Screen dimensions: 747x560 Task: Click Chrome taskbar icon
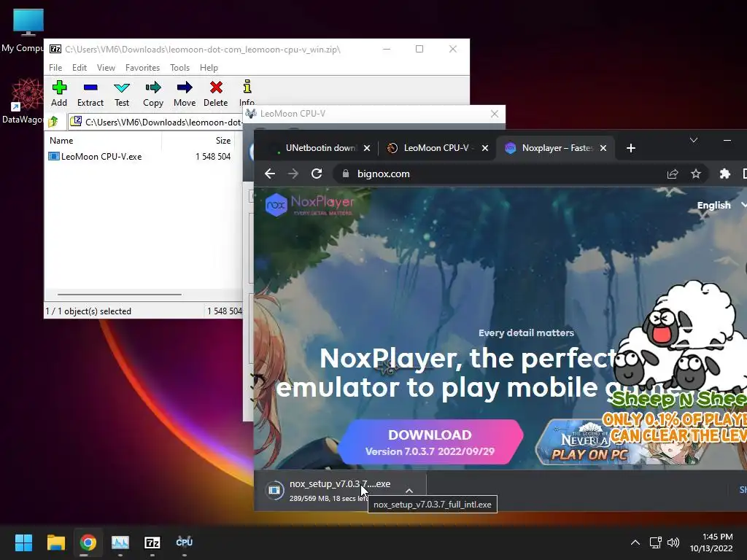(x=88, y=542)
